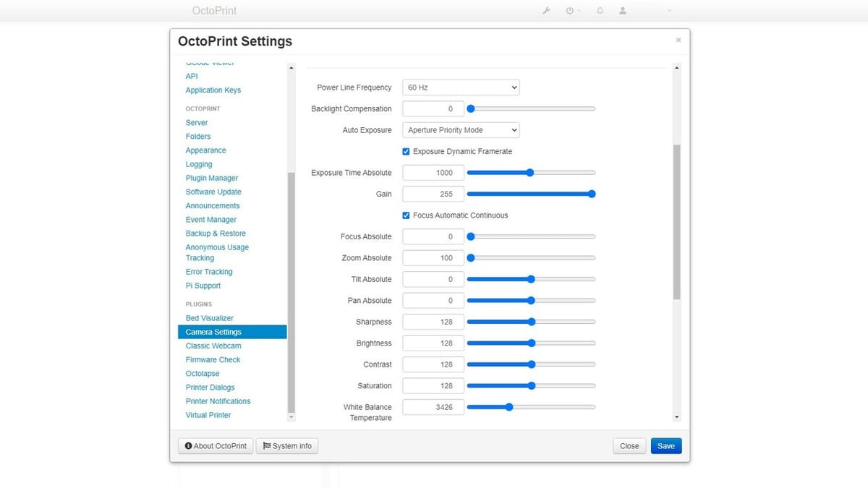868x488 pixels.
Task: Toggle Exposure Dynamic Framerate checkbox
Action: [407, 151]
